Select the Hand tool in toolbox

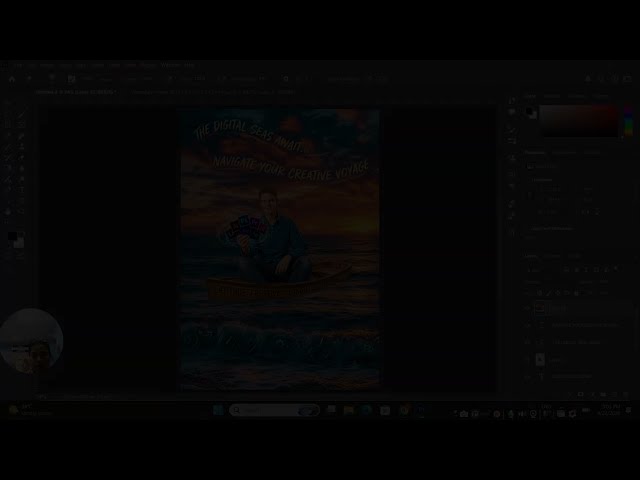(8, 211)
